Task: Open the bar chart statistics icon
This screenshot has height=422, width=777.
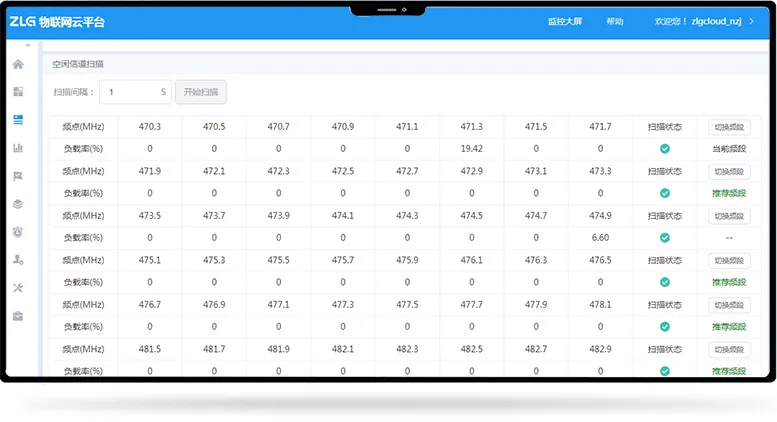Action: click(x=18, y=148)
